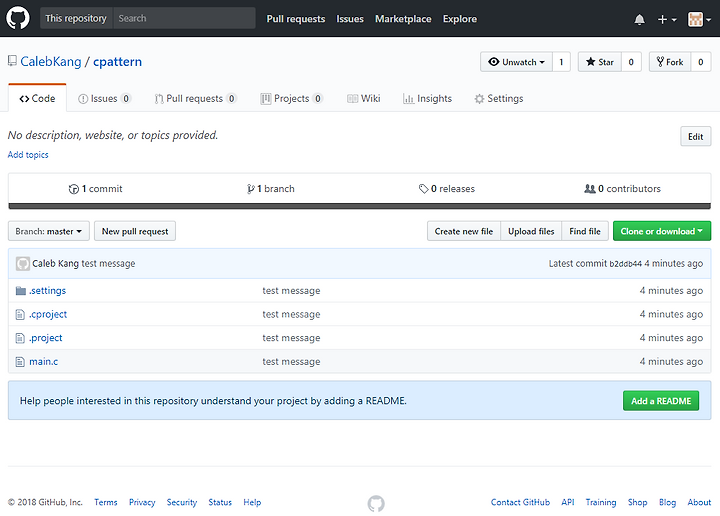Open the Branch: master dropdown
The image size is (720, 516).
(x=49, y=231)
